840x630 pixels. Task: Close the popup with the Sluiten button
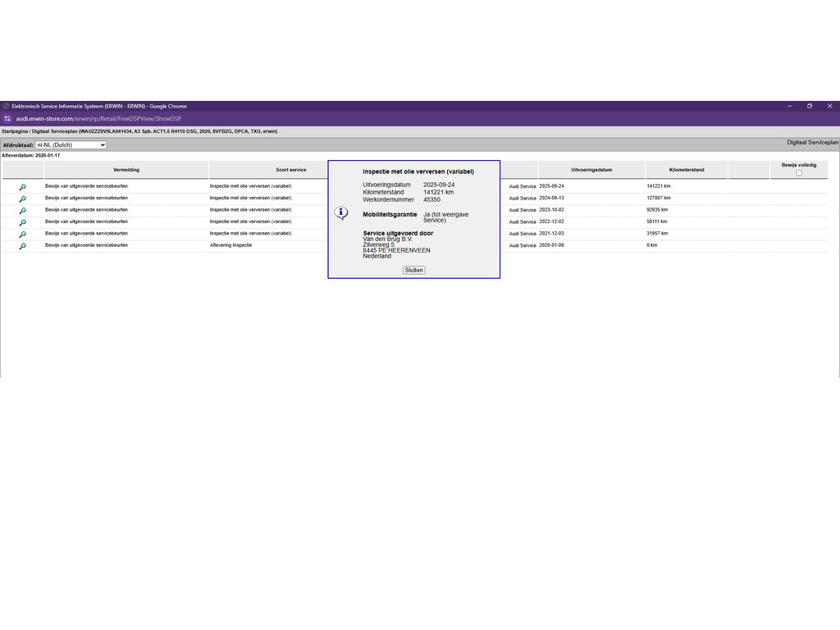coord(413,270)
